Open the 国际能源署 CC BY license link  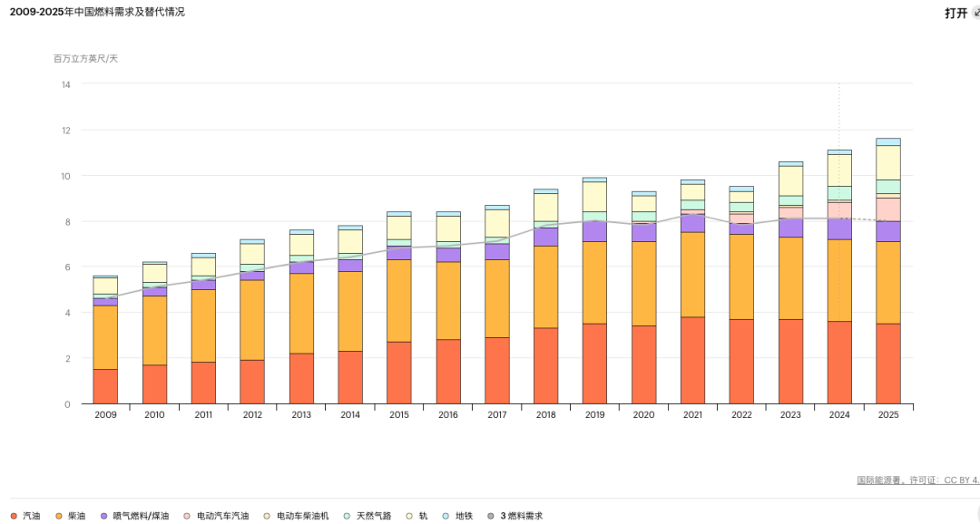(x=917, y=480)
